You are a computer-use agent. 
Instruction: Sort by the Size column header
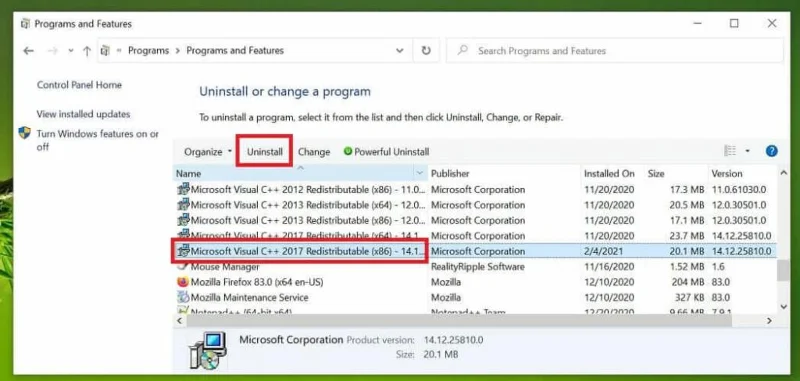[676, 173]
